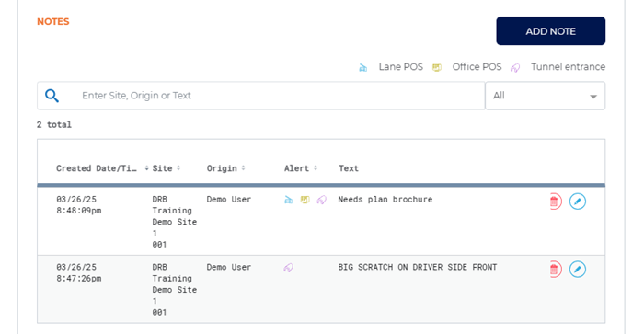Delete the BIG SCRATCH note
644x334 pixels.
555,269
